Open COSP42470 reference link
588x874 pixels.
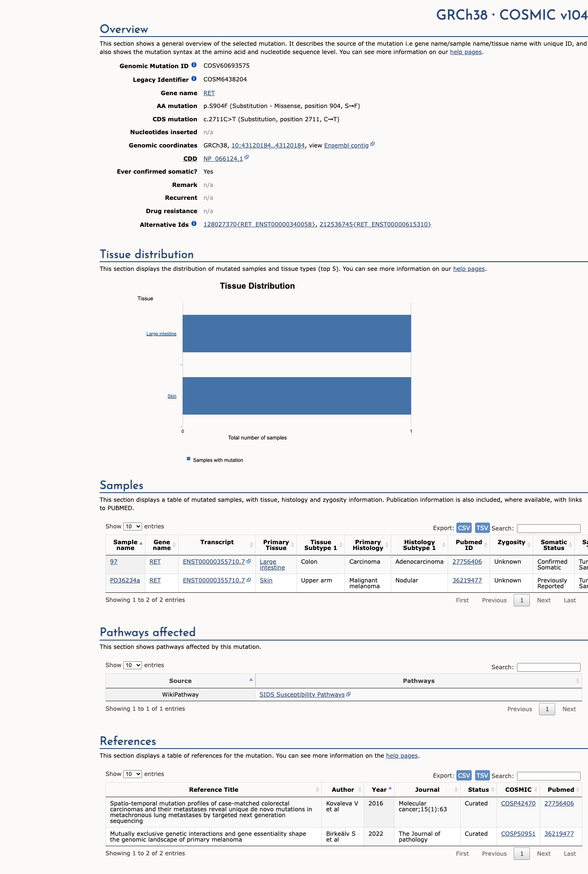[x=518, y=803]
